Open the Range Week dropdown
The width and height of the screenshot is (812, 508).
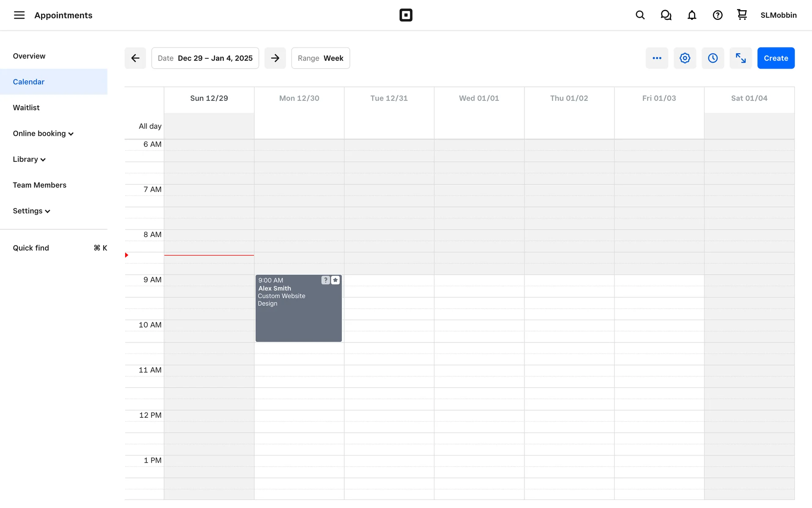[x=320, y=58]
